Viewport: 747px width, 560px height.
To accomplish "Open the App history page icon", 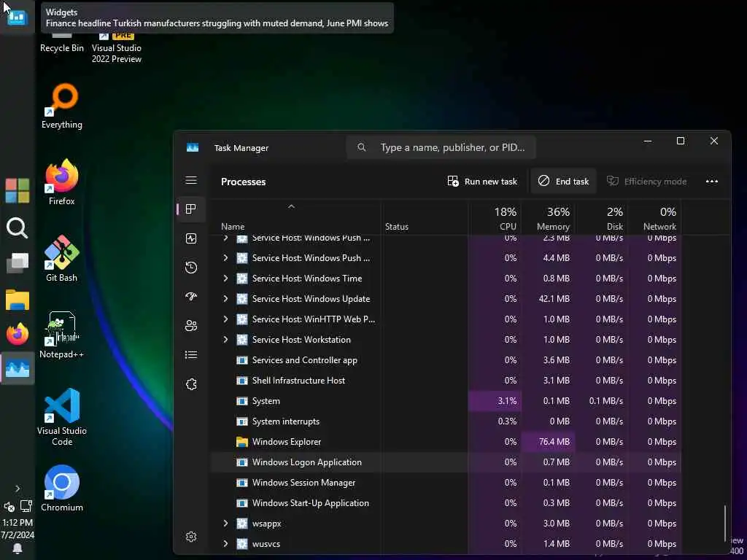I will (191, 267).
